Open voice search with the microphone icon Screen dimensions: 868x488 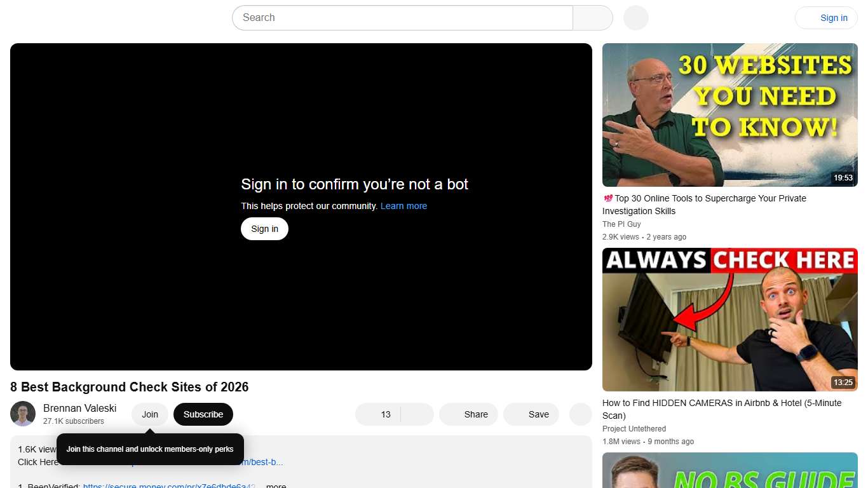click(x=635, y=18)
